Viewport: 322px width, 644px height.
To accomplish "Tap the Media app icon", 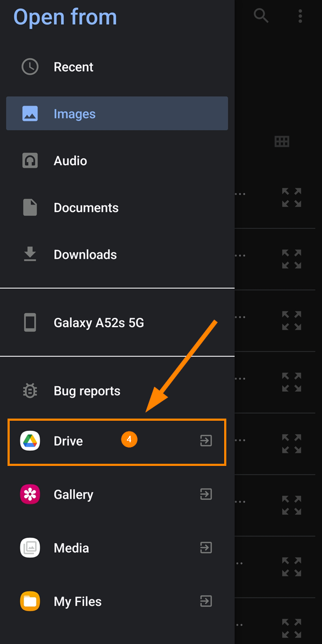I will coord(30,548).
